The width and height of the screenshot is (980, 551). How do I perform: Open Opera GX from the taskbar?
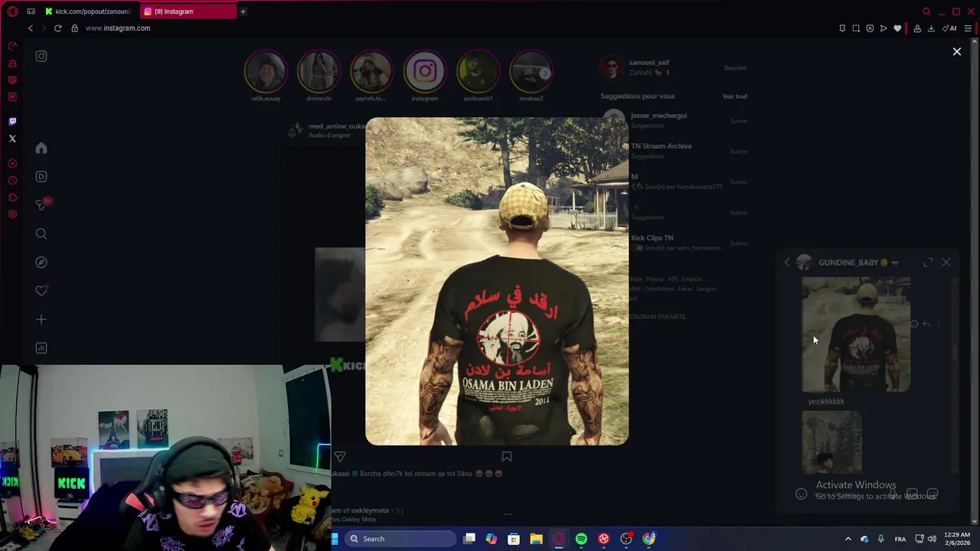tap(559, 539)
